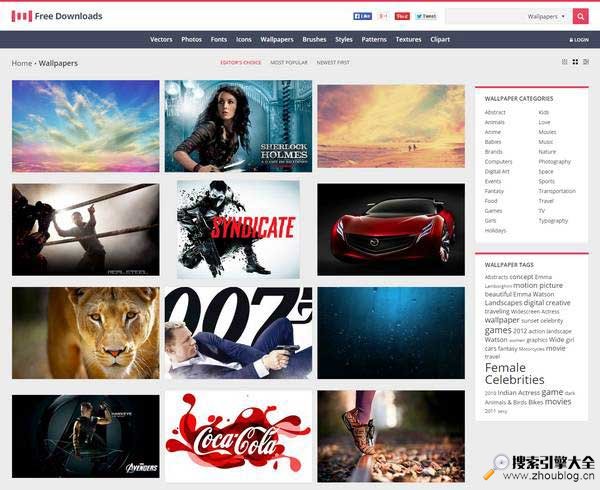Switch to the list view icon
This screenshot has height=490, width=600.
pyautogui.click(x=585, y=62)
